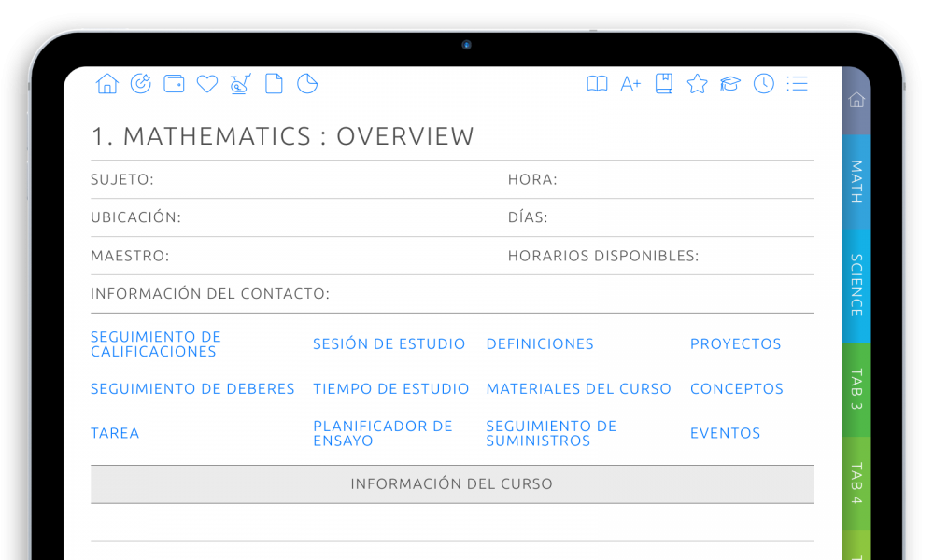This screenshot has width=934, height=560.
Task: Click the Maestro field line
Action: 298,256
